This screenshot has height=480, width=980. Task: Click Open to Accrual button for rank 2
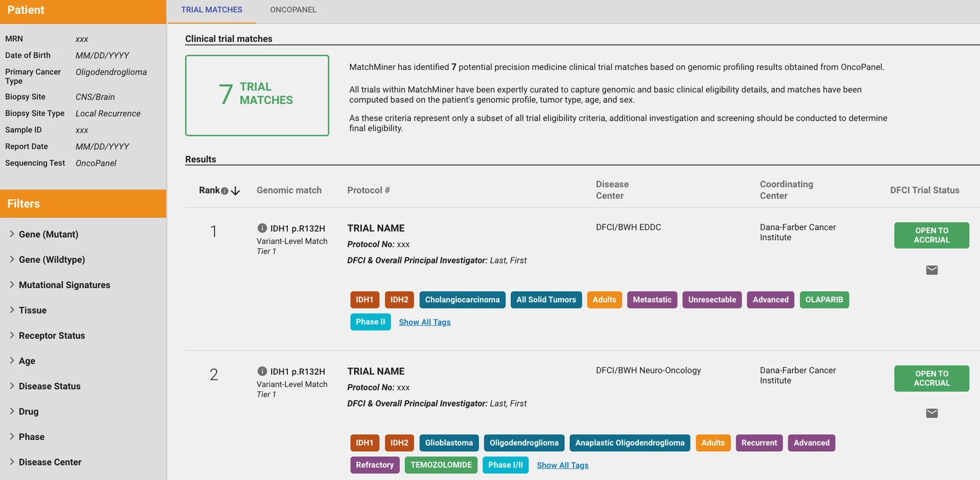coord(932,378)
